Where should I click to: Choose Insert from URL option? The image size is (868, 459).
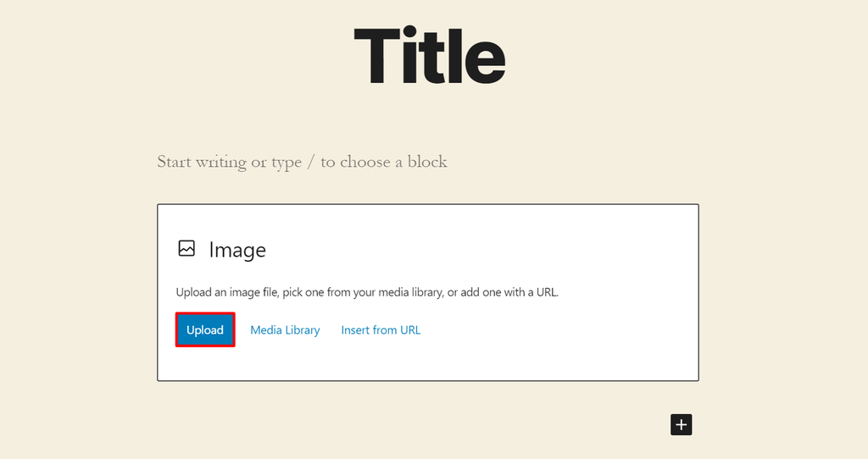(381, 330)
